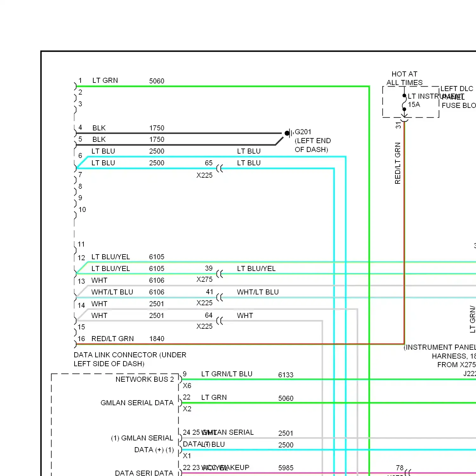Select pin number 10 on the data link connector

pyautogui.click(x=82, y=209)
